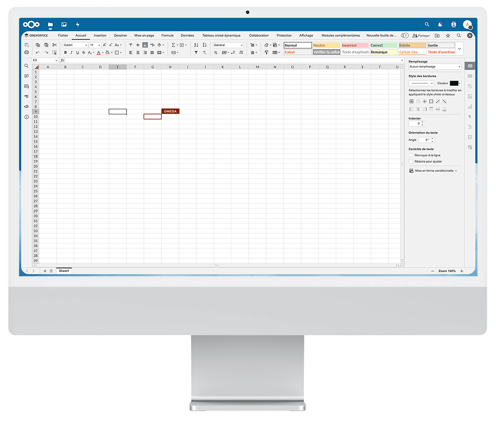Click the Cut scissors icon

click(x=55, y=45)
